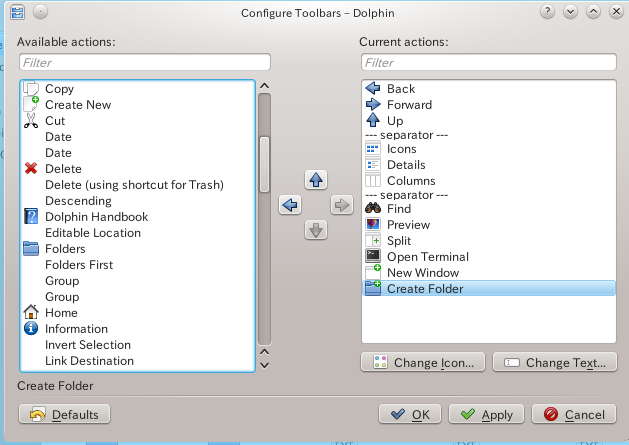Select the 'Link Destination' action
Image resolution: width=629 pixels, height=445 pixels.
point(137,361)
